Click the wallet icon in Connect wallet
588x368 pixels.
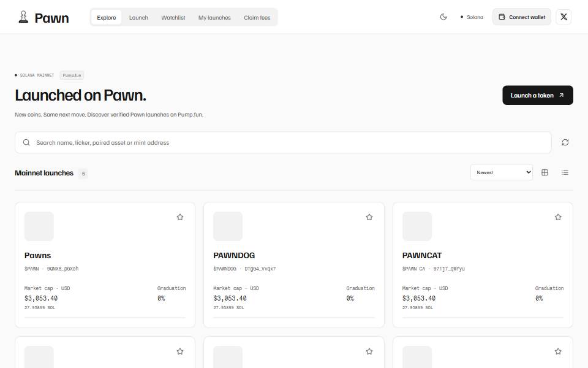click(502, 17)
